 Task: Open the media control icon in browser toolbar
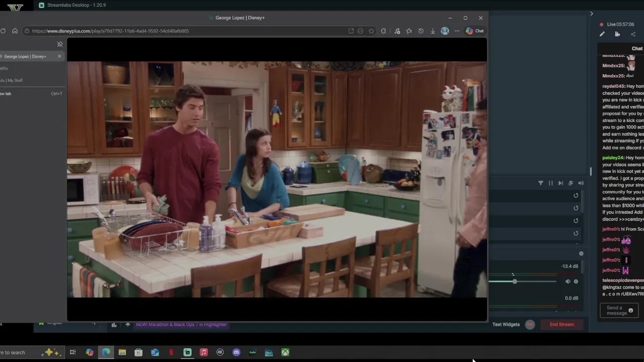pos(397,31)
